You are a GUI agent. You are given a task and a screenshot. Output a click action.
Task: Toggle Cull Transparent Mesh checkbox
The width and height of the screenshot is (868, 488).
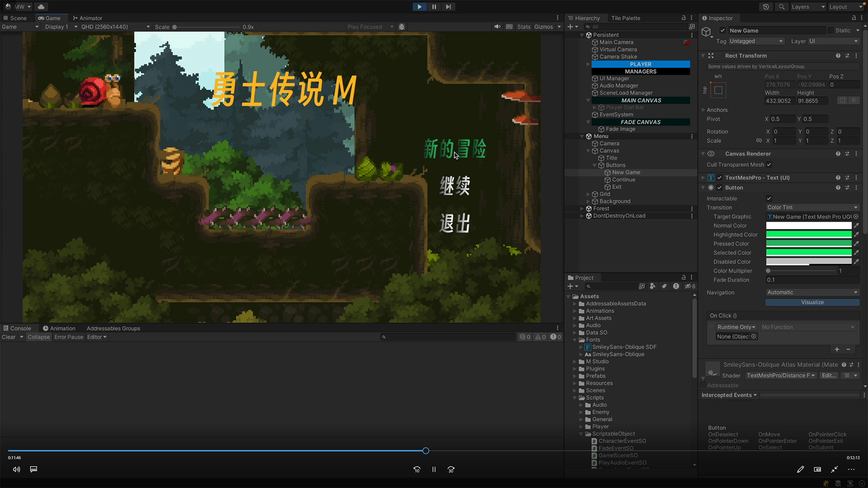click(x=769, y=164)
